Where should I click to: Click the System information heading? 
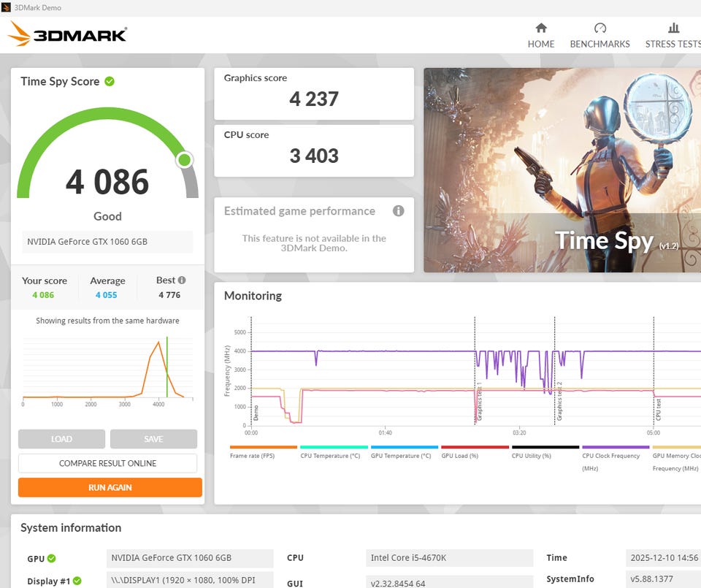71,527
